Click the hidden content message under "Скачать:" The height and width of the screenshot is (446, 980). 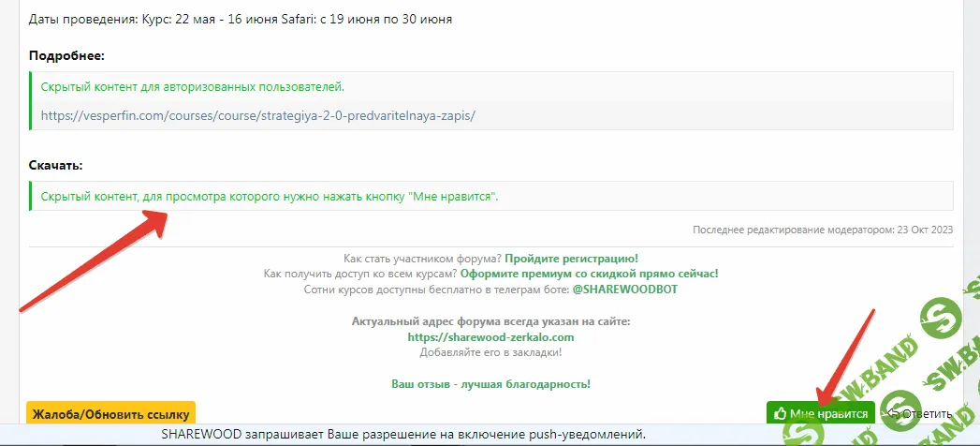coord(270,197)
